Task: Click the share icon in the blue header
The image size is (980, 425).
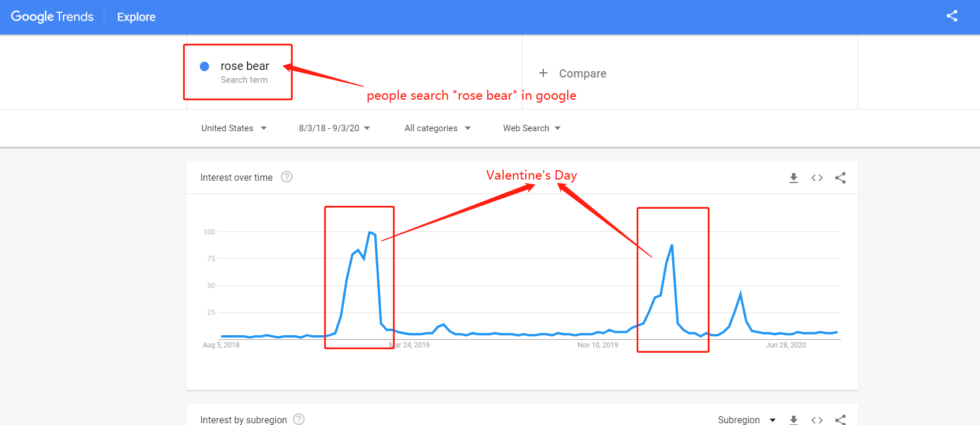Action: pos(951,16)
